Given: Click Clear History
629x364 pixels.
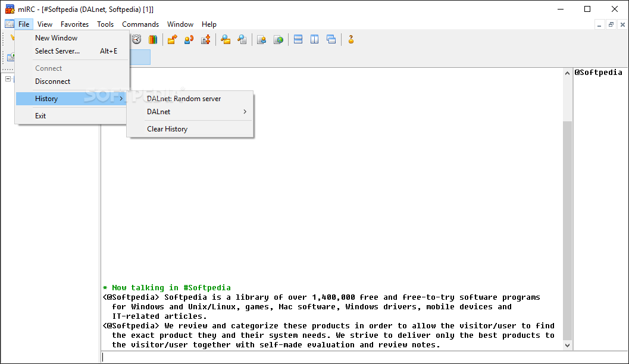Looking at the screenshot, I should (190, 129).
